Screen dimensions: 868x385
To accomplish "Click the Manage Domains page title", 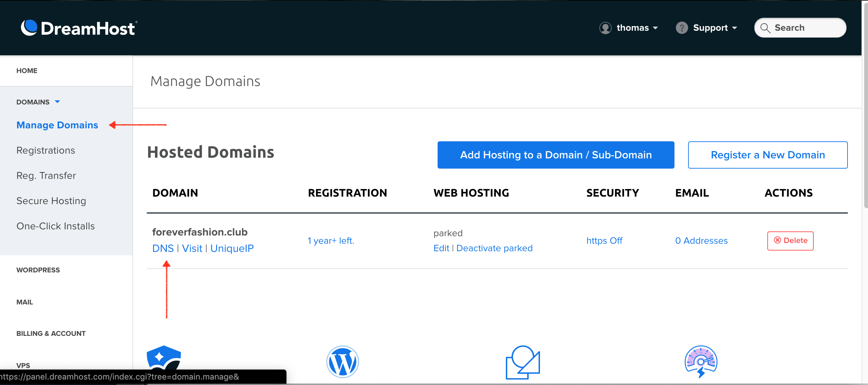I will coord(205,82).
